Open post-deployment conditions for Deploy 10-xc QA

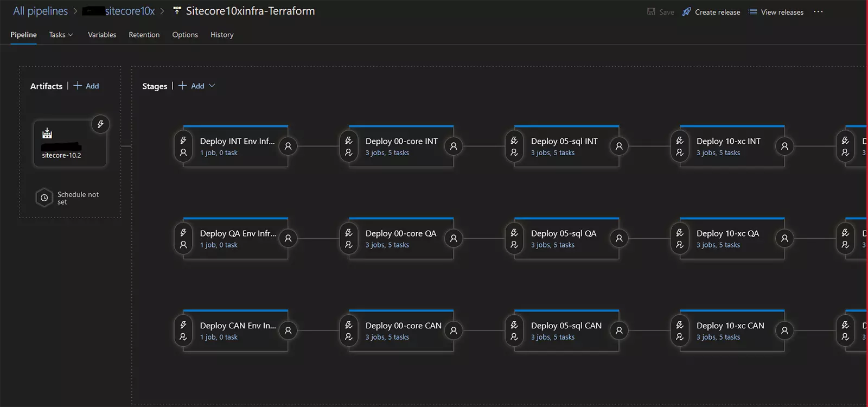click(784, 238)
